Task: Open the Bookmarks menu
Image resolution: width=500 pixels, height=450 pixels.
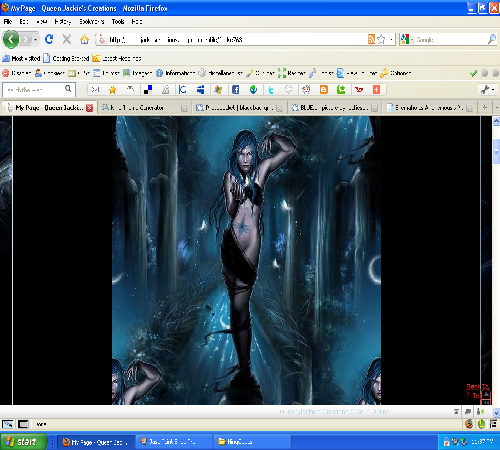Action: pos(92,22)
